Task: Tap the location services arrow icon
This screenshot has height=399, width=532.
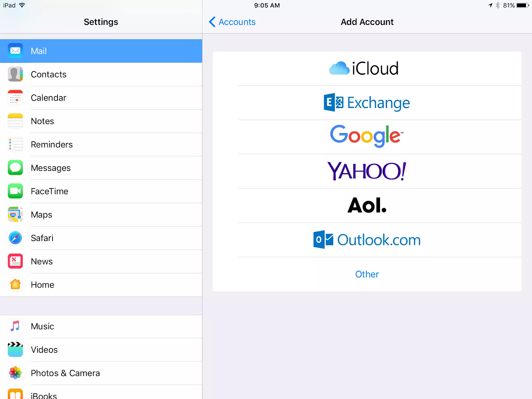Action: (490, 5)
